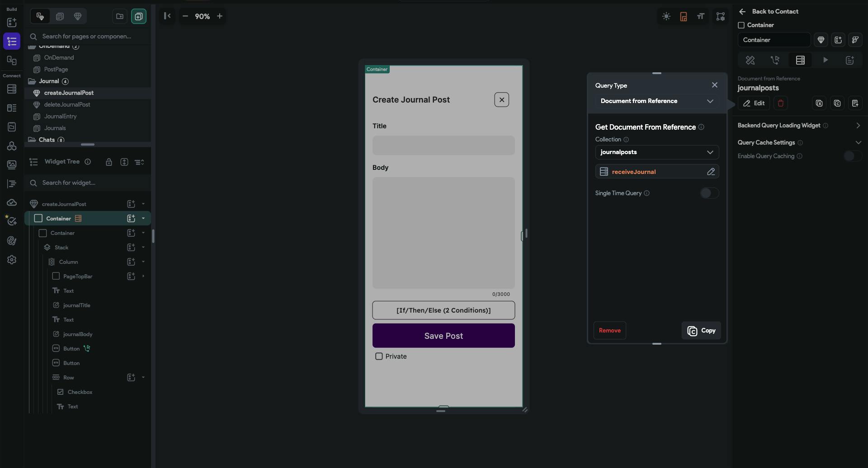Screen dimensions: 868x468
Task: Select the Checkbox widget in tree
Action: [x=80, y=392]
